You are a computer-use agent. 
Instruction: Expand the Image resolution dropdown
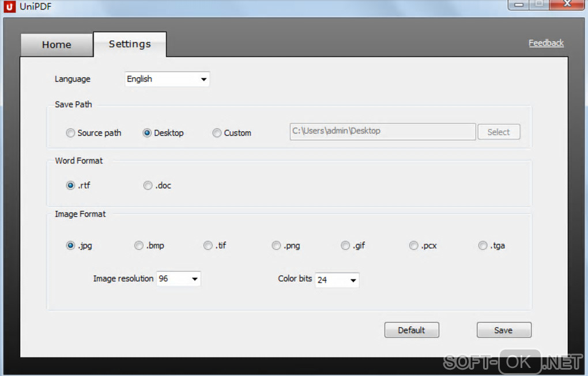pos(179,279)
